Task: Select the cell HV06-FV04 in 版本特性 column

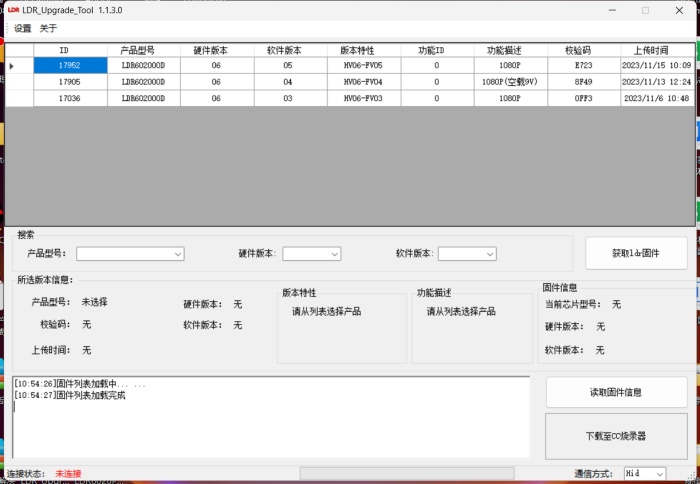Action: point(364,82)
